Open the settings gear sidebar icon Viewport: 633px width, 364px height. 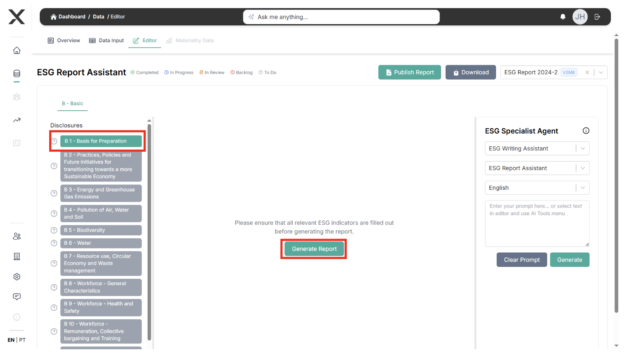click(x=17, y=277)
